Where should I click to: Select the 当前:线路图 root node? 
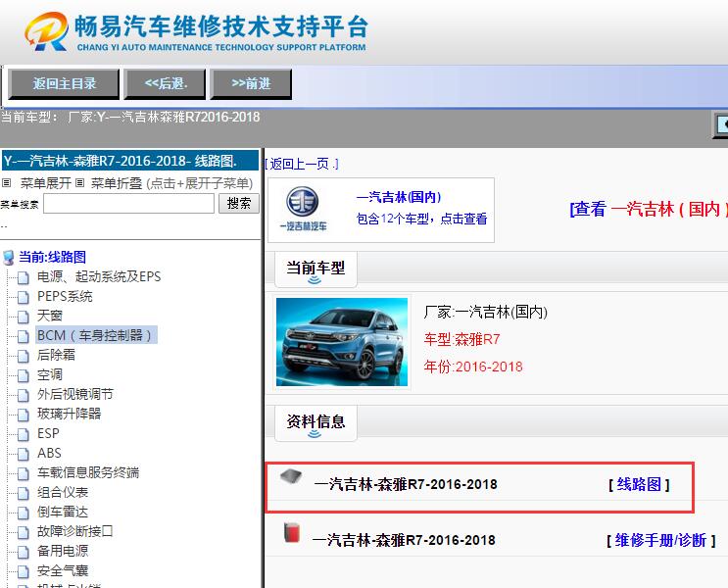pyautogui.click(x=52, y=257)
